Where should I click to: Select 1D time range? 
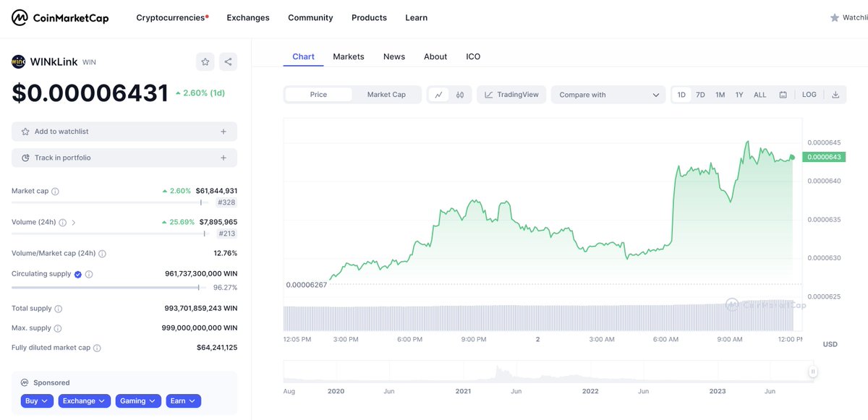[681, 95]
